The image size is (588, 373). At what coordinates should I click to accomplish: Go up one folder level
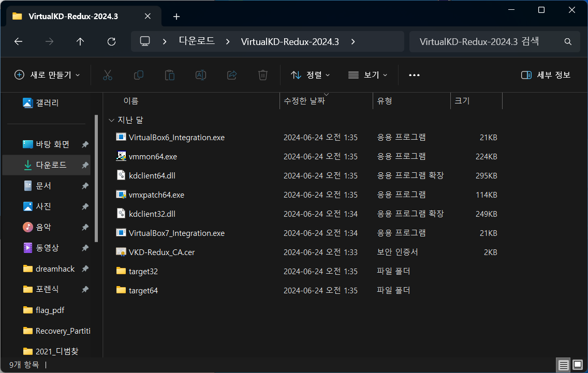[80, 41]
